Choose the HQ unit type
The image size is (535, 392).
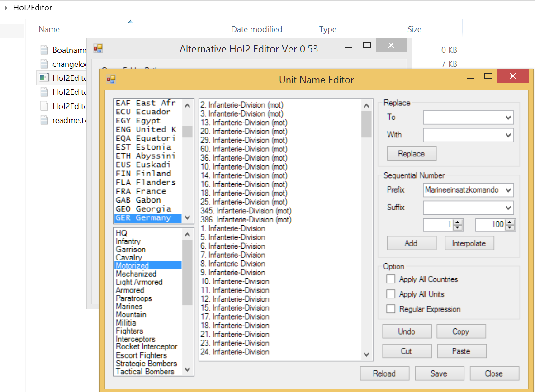pos(148,233)
